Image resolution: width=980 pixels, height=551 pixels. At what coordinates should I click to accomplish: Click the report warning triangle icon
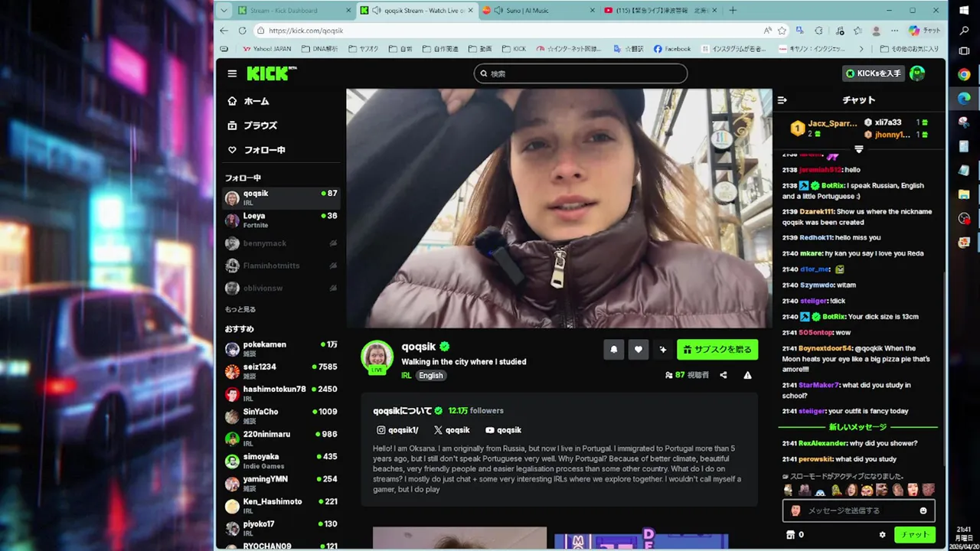(x=747, y=375)
